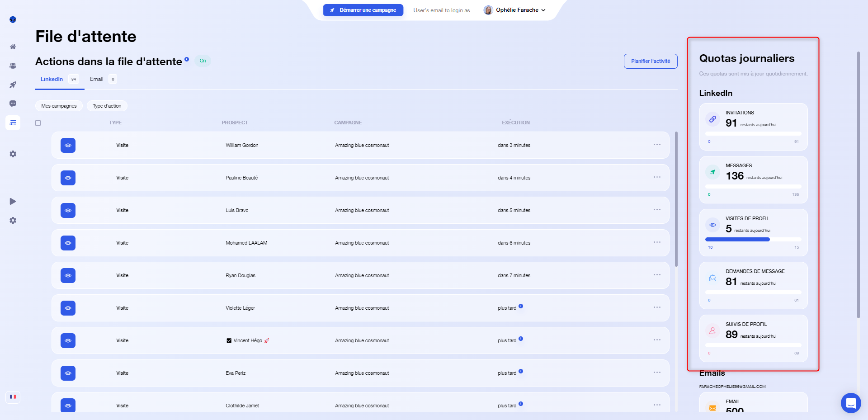Open the queue list icon in sidebar

pos(13,123)
